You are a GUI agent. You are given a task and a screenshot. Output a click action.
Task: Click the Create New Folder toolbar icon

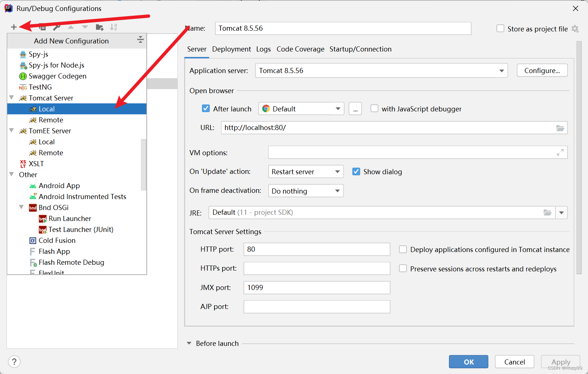pyautogui.click(x=100, y=27)
